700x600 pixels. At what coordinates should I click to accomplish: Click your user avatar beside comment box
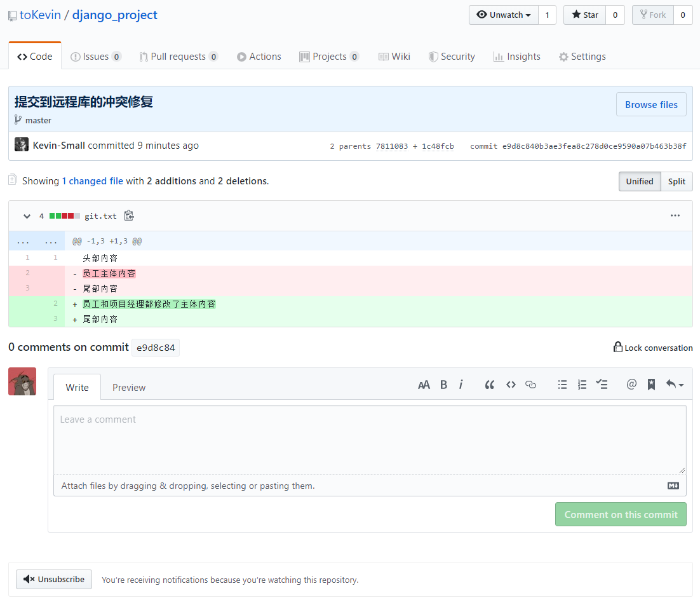click(22, 381)
